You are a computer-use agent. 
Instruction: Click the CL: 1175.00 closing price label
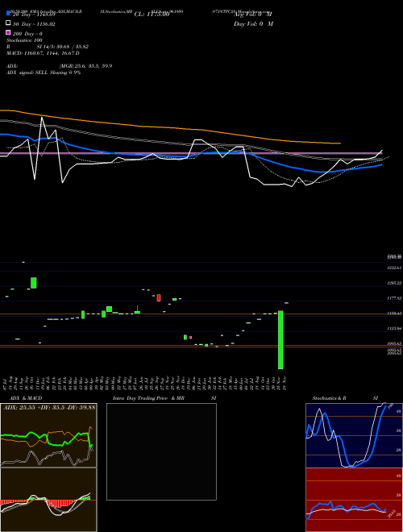(x=152, y=15)
